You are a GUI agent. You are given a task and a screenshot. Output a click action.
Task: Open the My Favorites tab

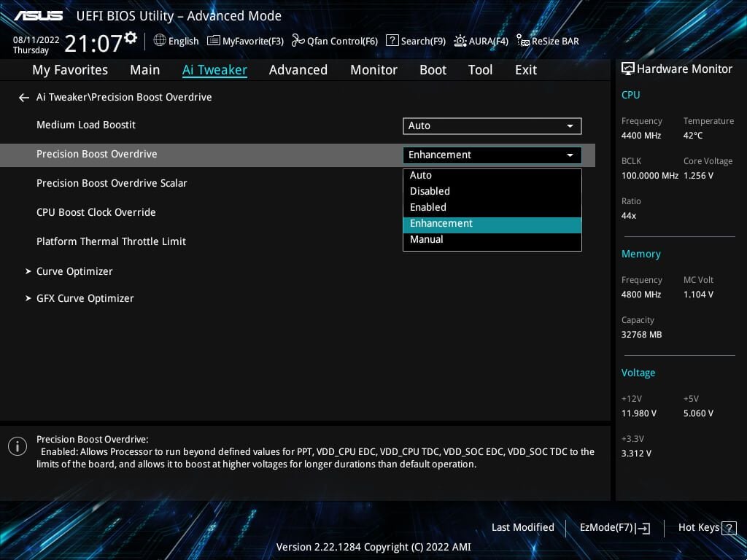70,70
